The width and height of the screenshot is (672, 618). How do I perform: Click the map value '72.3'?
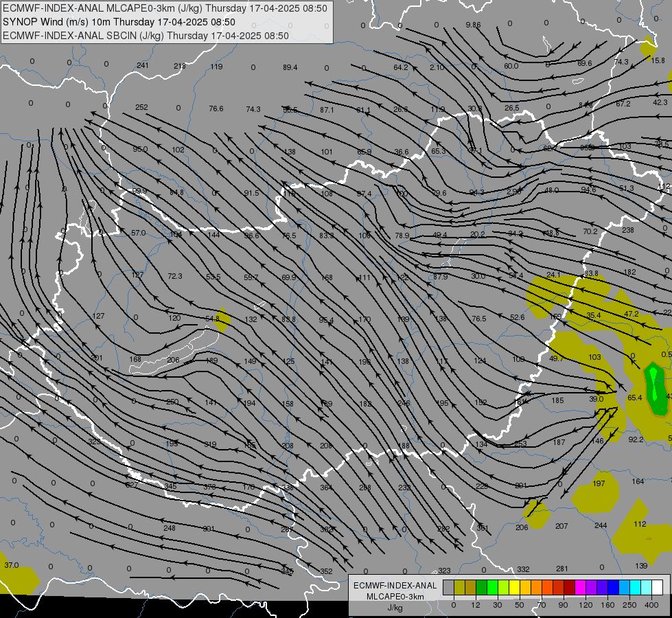pos(175,276)
